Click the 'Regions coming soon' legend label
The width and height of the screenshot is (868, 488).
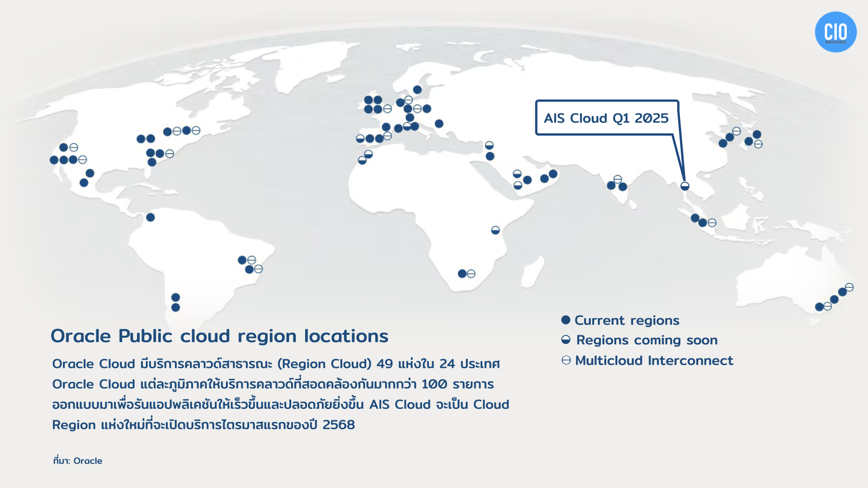coord(647,340)
